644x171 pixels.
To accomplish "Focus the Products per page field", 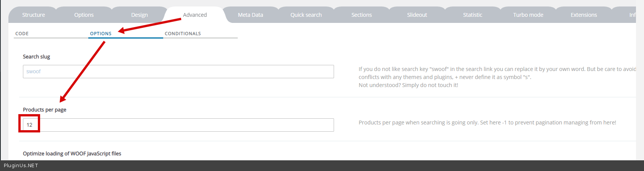I will click(x=178, y=125).
